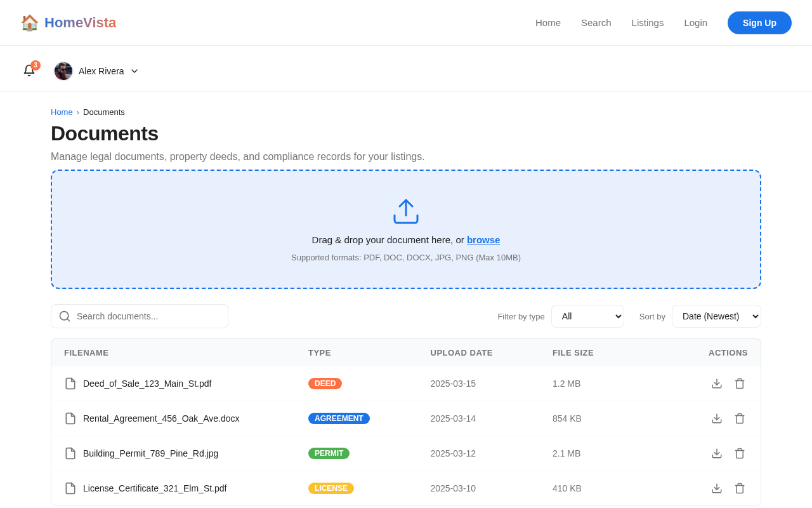The image size is (812, 508).
Task: Open the Filter by type dropdown
Action: [x=587, y=316]
